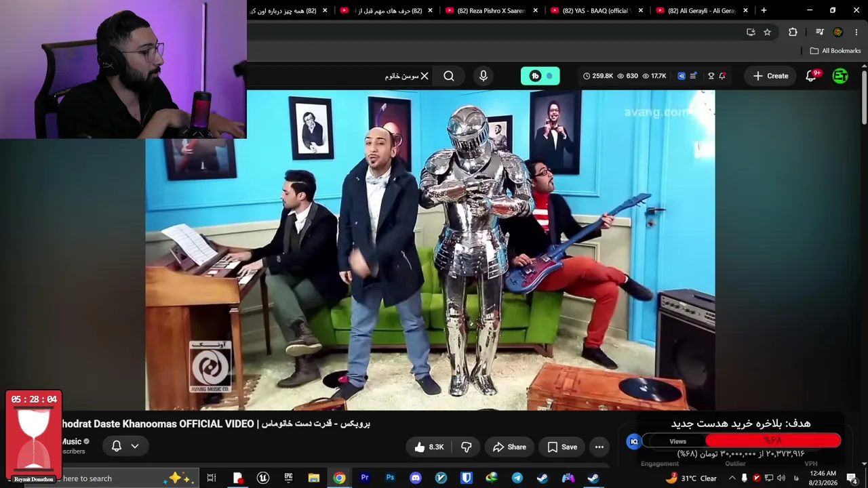Launch Unreal Engine from the taskbar
The image size is (868, 488).
coord(263,479)
